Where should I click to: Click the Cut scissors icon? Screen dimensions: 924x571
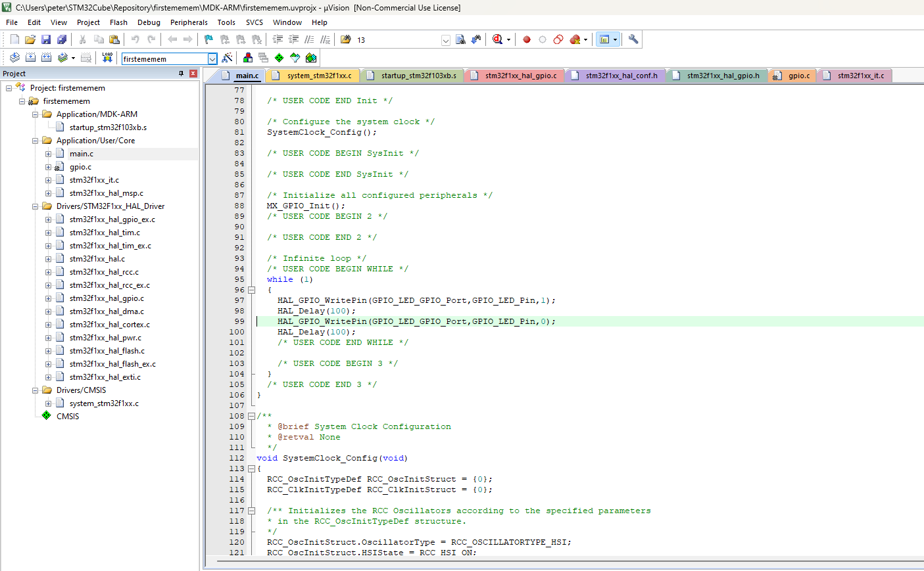[x=83, y=39]
